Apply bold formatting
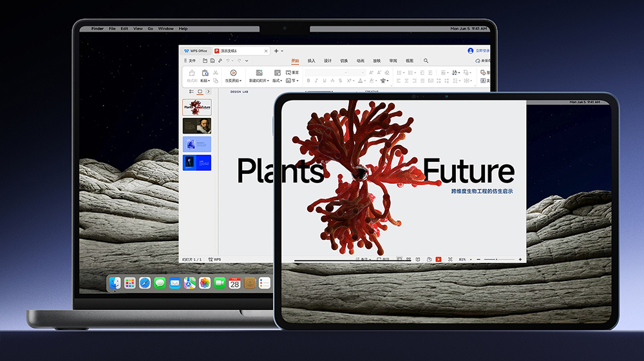The height and width of the screenshot is (361, 644). point(308,81)
